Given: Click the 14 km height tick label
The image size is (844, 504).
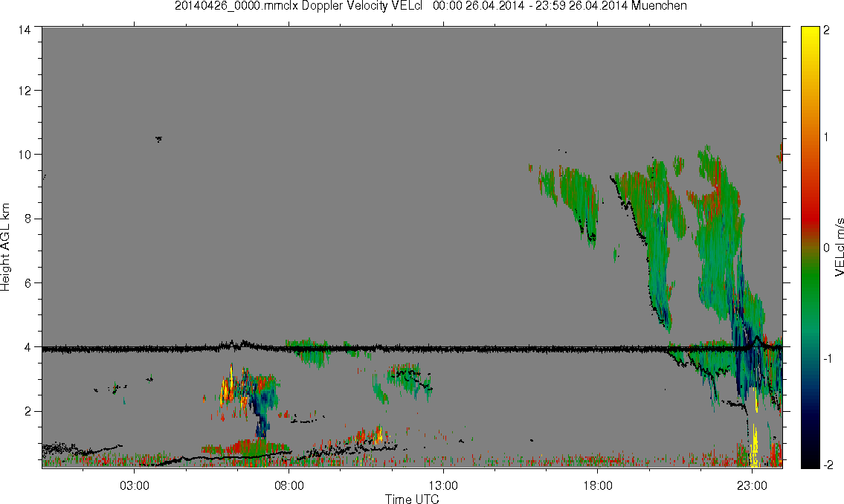Looking at the screenshot, I should tap(25, 30).
